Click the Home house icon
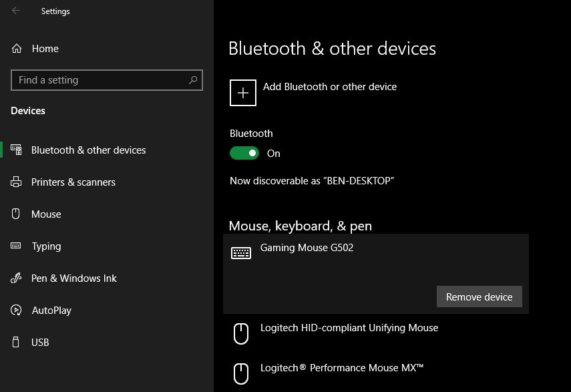 [x=17, y=48]
